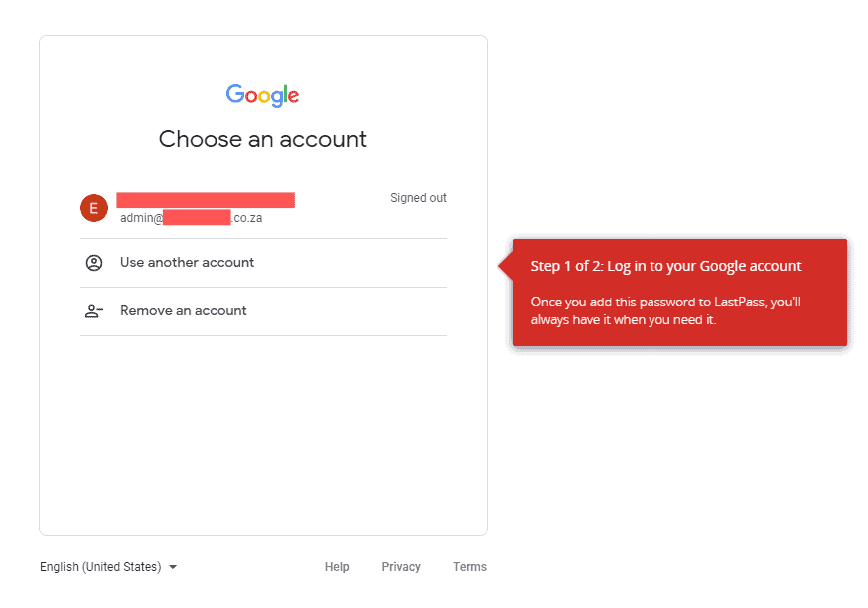The height and width of the screenshot is (608, 868).
Task: Choose "Use another account" option
Action: point(188,263)
